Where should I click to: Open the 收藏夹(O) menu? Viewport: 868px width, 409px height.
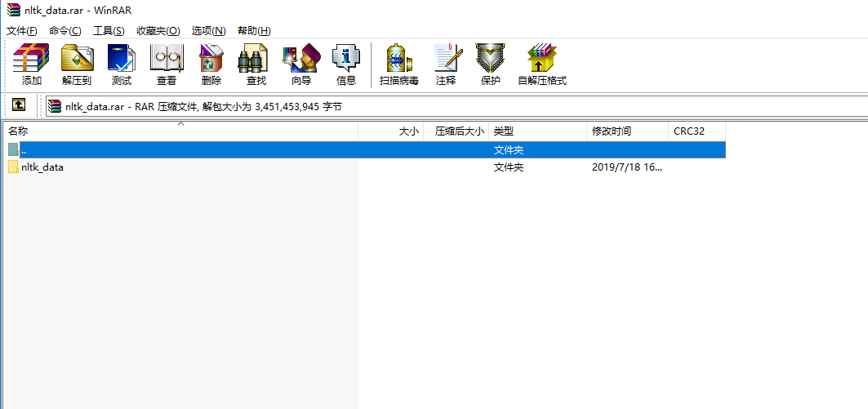[158, 30]
